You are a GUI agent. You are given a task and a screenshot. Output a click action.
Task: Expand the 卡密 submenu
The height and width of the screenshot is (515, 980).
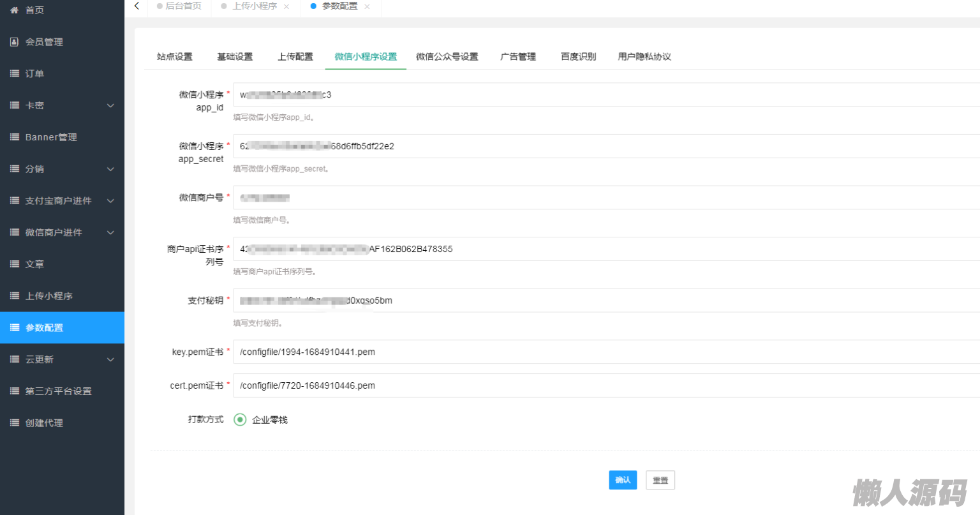110,106
